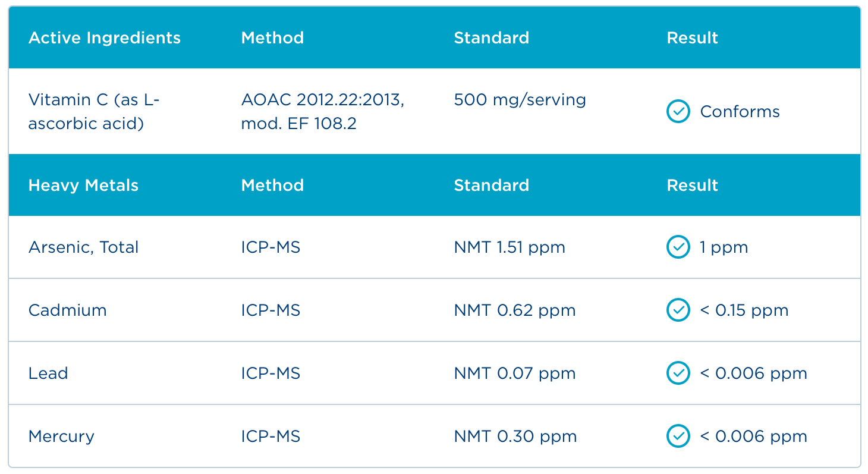Click the Cadmium row label
Screen dimensions: 868x474
tap(67, 310)
